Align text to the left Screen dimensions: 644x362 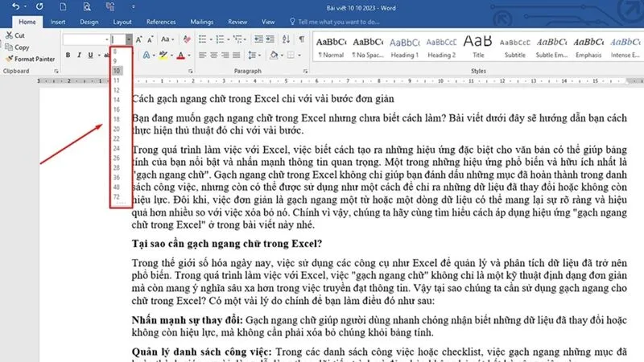(x=203, y=55)
